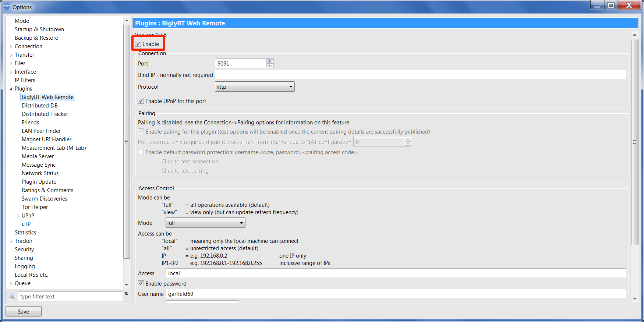Select Message Sync plugin
The width and height of the screenshot is (644, 322).
click(39, 165)
